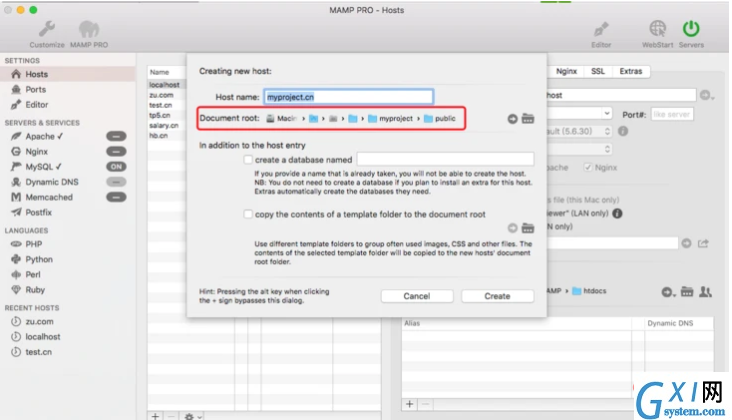Image resolution: width=732 pixels, height=420 pixels.
Task: Enable copy template folder contents checkbox
Action: pos(248,214)
